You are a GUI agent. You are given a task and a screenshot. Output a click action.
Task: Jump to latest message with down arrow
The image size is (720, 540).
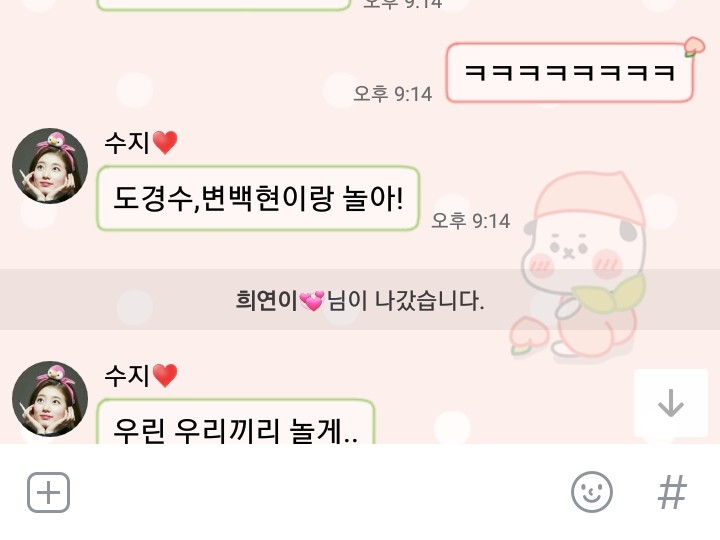(670, 403)
